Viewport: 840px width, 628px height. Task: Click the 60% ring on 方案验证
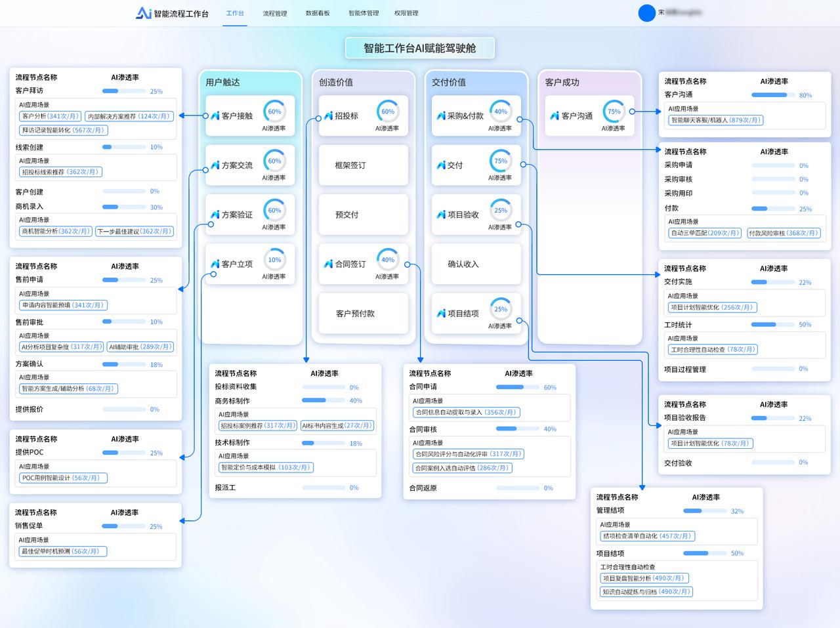[x=274, y=211]
